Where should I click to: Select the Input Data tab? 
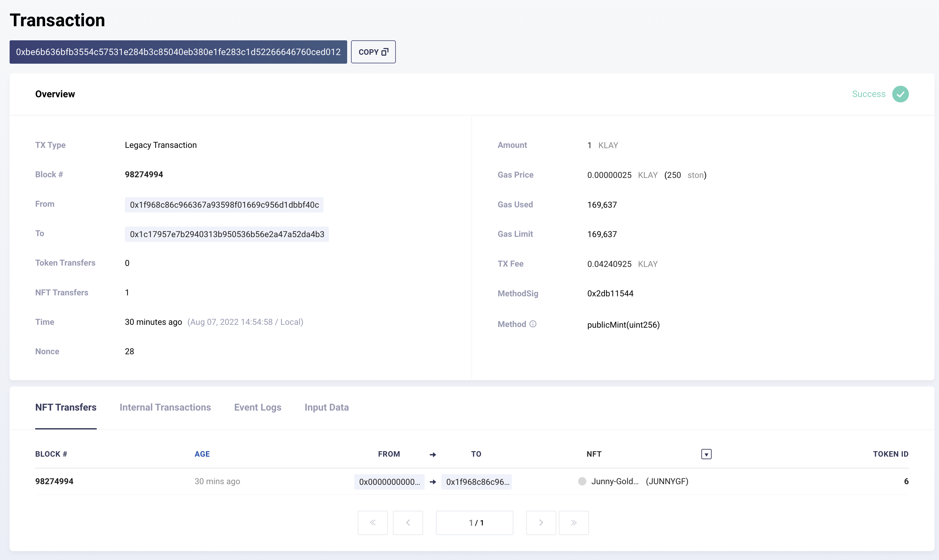point(327,408)
